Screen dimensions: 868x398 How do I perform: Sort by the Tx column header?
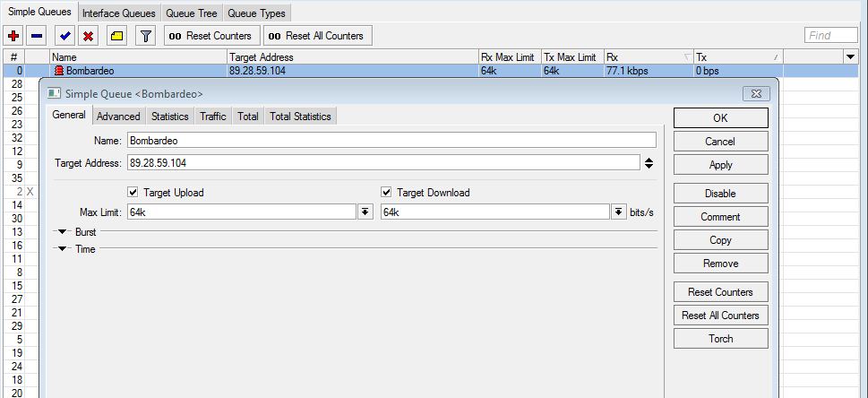pos(738,57)
